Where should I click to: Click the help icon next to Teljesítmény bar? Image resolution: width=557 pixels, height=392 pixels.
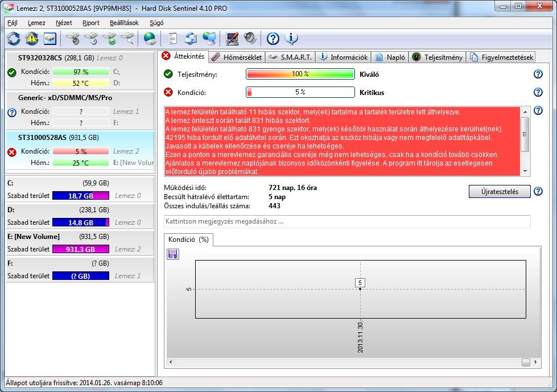click(538, 74)
